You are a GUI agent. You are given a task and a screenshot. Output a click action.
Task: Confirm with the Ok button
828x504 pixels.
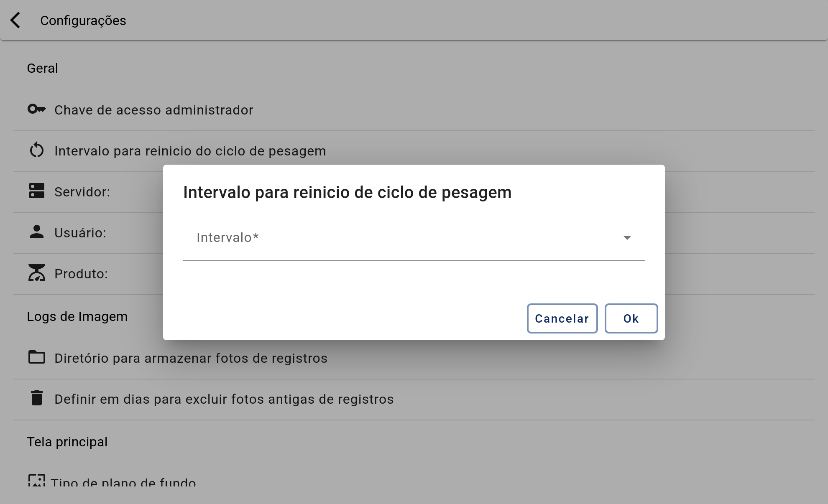(631, 318)
